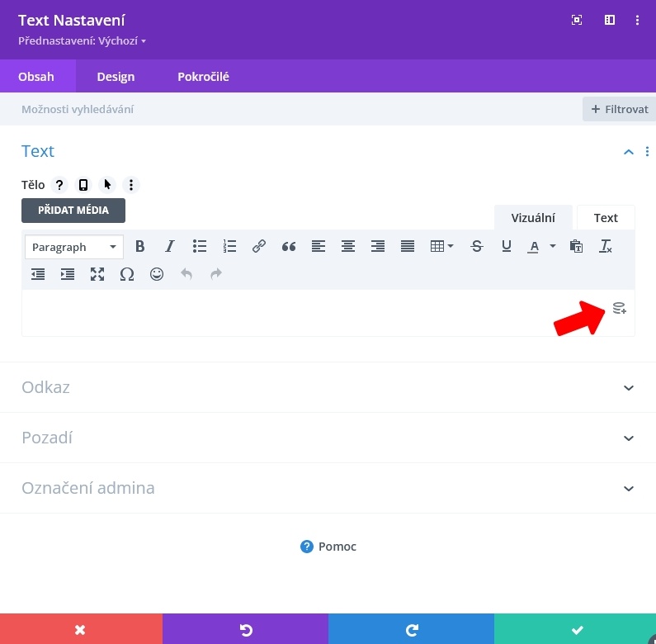Open the Paragraph format dropdown
Viewport: 656px width, 644px height.
click(x=74, y=247)
